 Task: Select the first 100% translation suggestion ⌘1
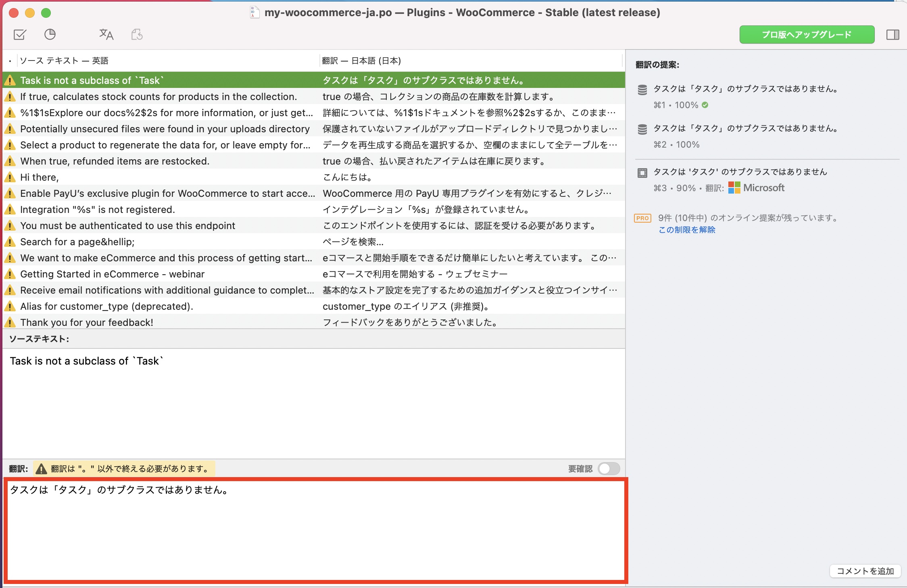(x=766, y=97)
